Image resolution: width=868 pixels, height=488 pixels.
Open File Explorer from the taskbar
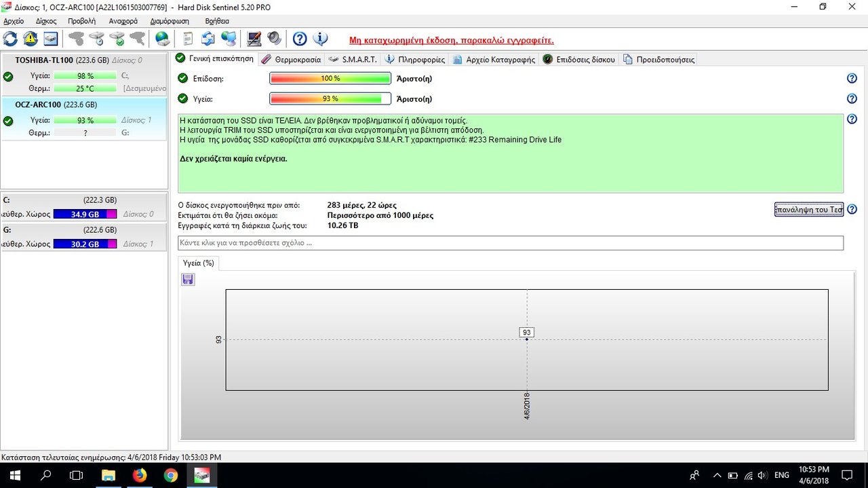[x=108, y=475]
